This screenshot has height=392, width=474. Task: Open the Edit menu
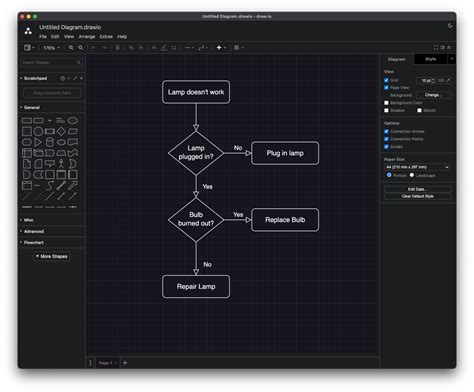click(55, 37)
